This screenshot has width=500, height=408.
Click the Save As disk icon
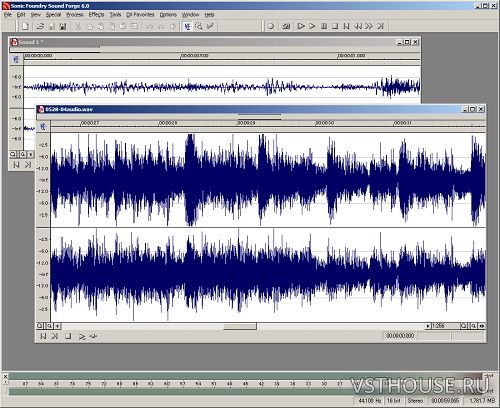click(63, 26)
